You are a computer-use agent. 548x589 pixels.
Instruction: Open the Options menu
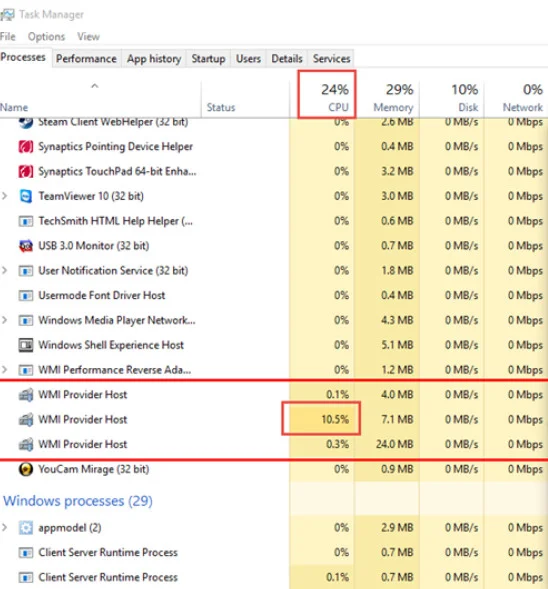46,36
